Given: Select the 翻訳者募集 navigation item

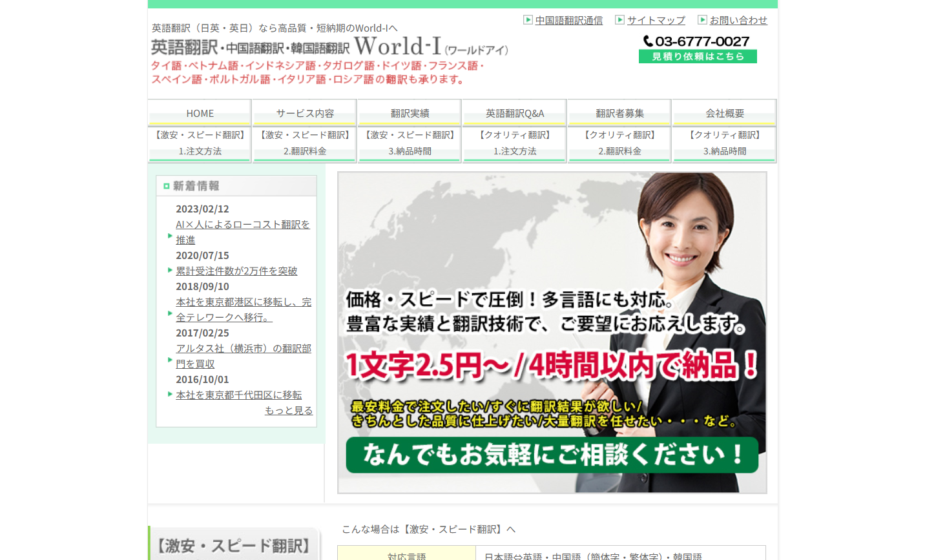Looking at the screenshot, I should coord(619,113).
